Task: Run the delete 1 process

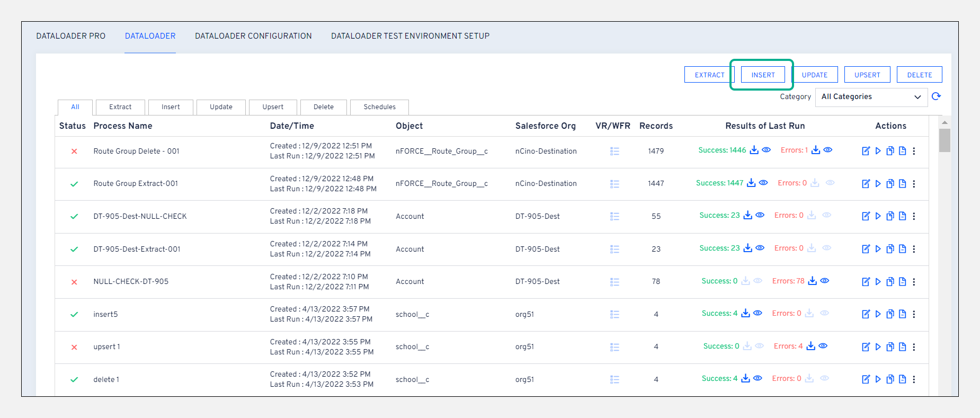Action: pos(878,379)
